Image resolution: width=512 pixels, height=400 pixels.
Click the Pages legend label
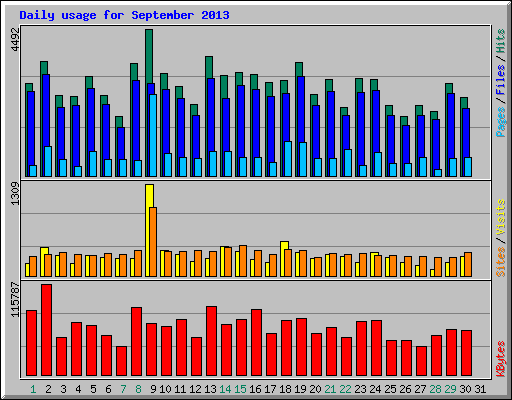coord(500,122)
